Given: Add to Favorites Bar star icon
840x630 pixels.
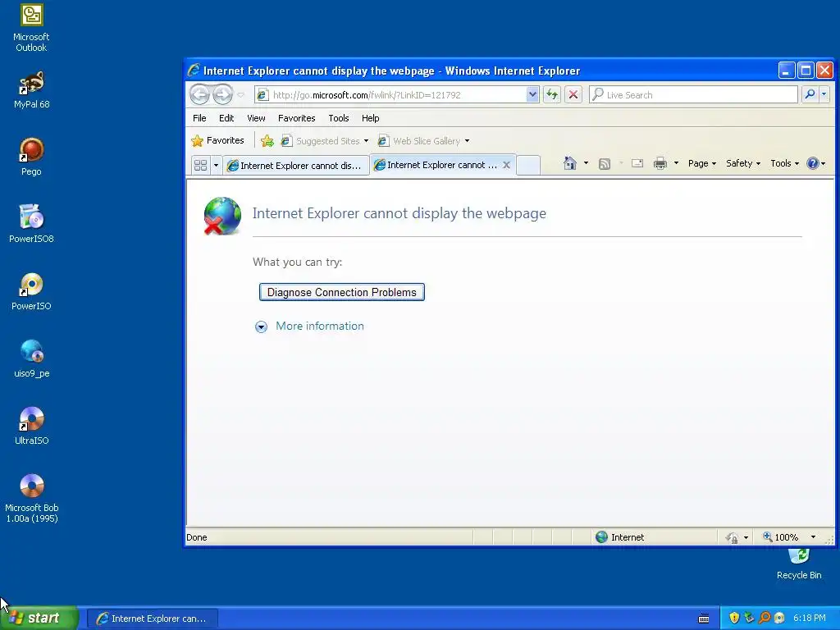Looking at the screenshot, I should click(x=267, y=141).
